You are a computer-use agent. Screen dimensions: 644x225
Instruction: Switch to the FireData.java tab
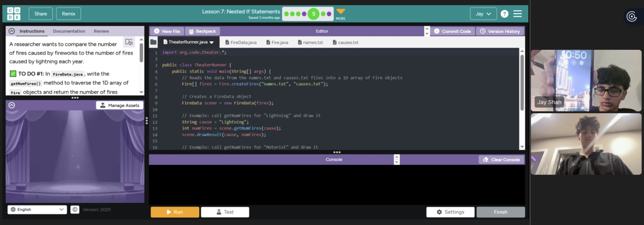240,42
